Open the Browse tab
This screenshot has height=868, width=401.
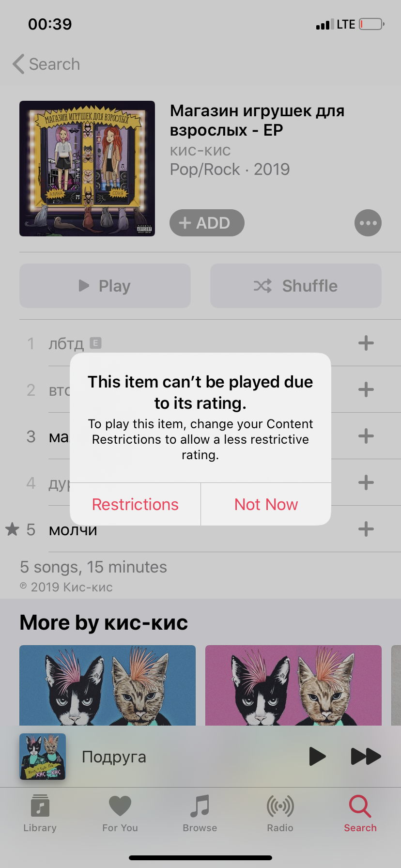tap(200, 813)
